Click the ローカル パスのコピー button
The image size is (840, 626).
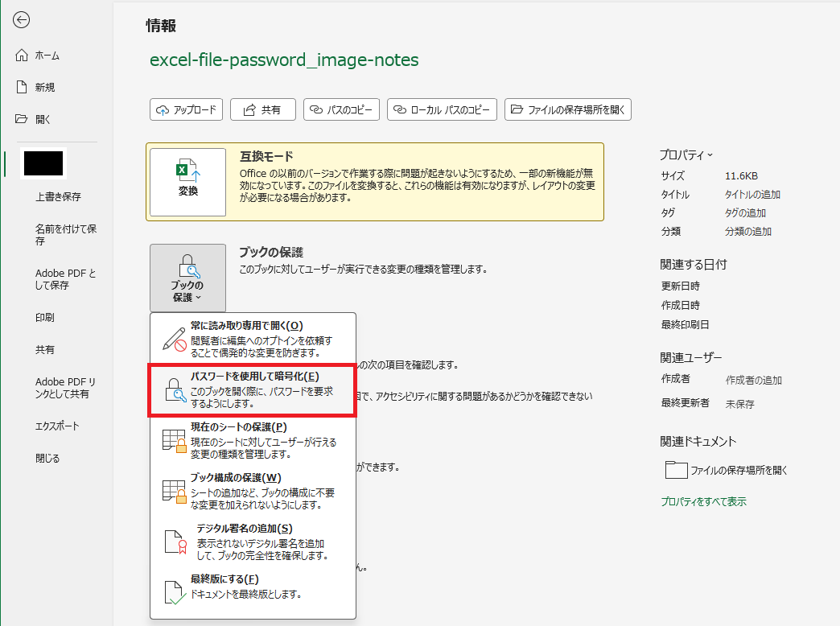pos(442,109)
